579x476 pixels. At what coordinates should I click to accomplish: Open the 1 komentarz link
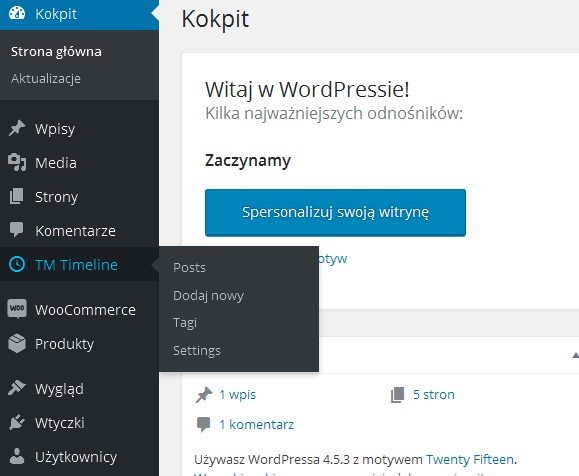(257, 425)
